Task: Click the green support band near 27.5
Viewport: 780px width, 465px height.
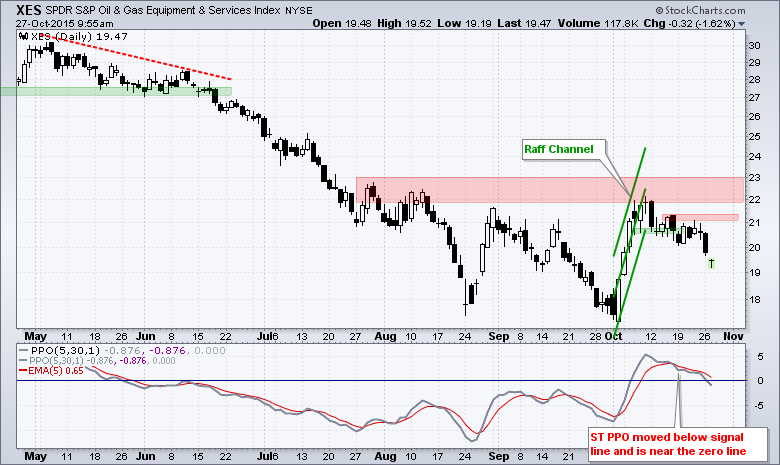Action: [x=115, y=92]
